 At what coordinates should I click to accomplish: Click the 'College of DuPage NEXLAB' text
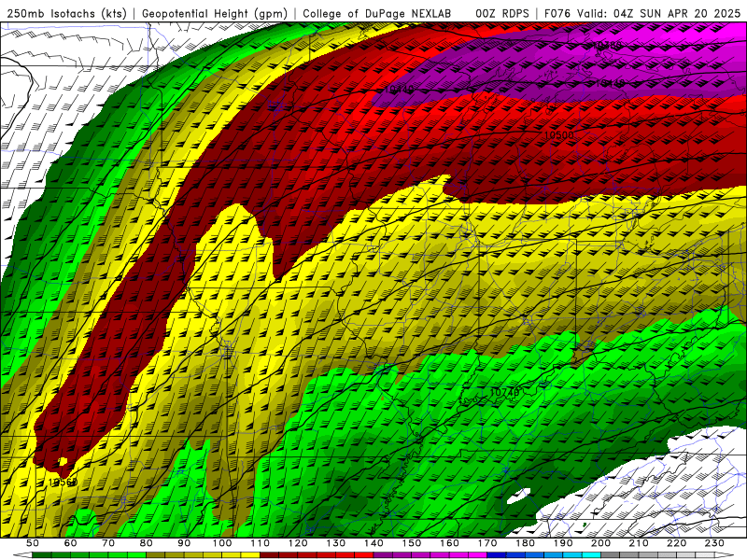point(376,14)
